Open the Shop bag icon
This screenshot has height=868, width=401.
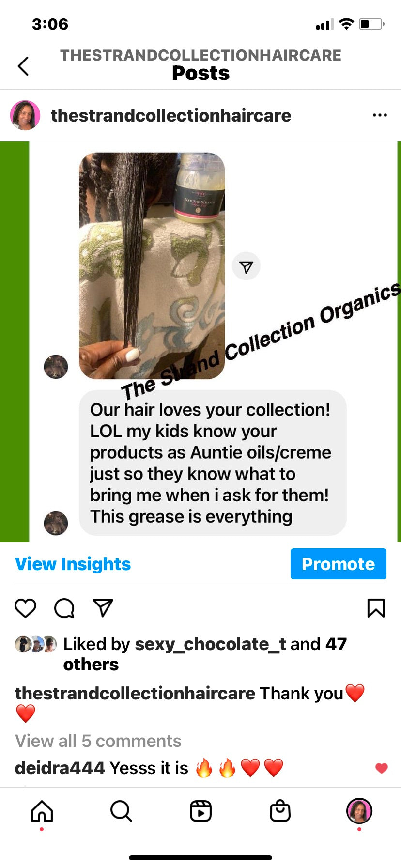pyautogui.click(x=280, y=811)
